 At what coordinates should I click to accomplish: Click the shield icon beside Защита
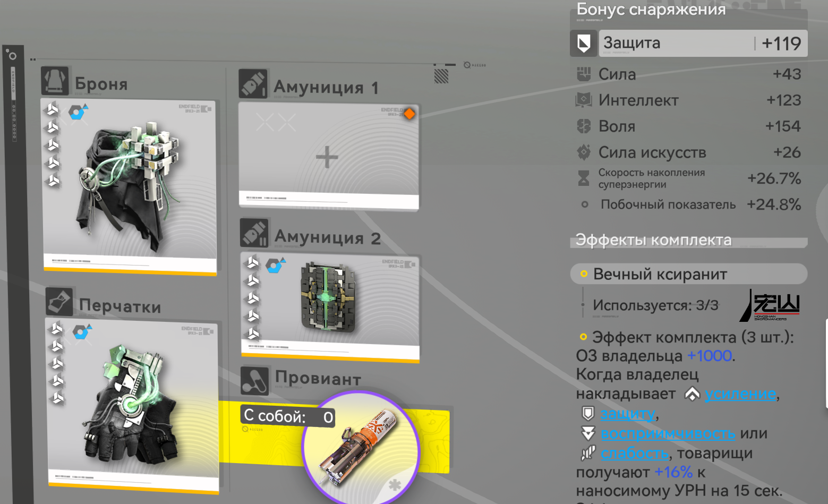584,43
